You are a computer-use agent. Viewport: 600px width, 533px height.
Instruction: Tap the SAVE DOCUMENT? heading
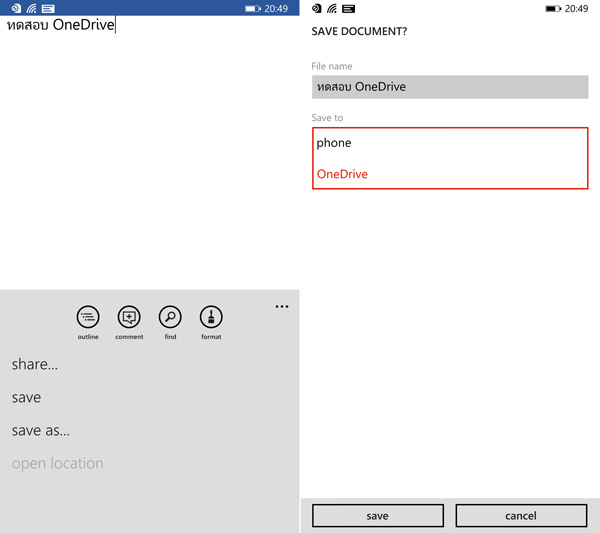[x=359, y=31]
